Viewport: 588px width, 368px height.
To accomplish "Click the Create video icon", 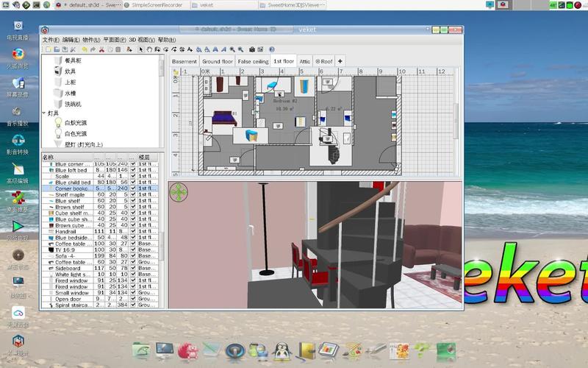I will [x=260, y=49].
